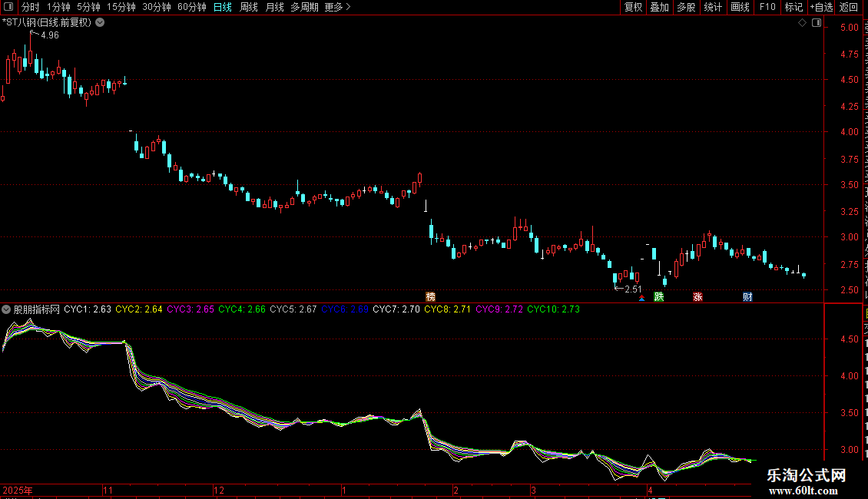Screen dimensions: 868x499
Task: Click the 2.51 low price label
Action: pyautogui.click(x=633, y=289)
